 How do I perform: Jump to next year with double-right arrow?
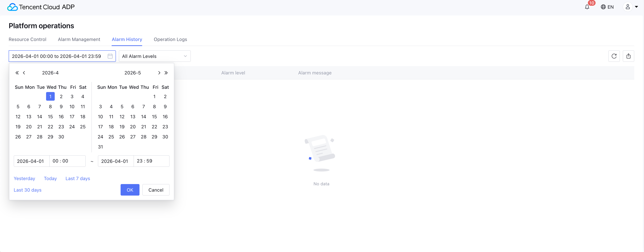pyautogui.click(x=166, y=73)
